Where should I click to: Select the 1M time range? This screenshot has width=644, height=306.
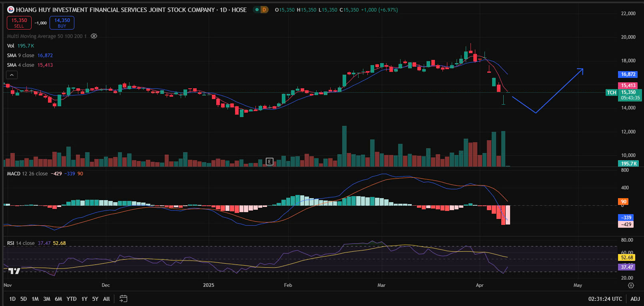[35, 299]
